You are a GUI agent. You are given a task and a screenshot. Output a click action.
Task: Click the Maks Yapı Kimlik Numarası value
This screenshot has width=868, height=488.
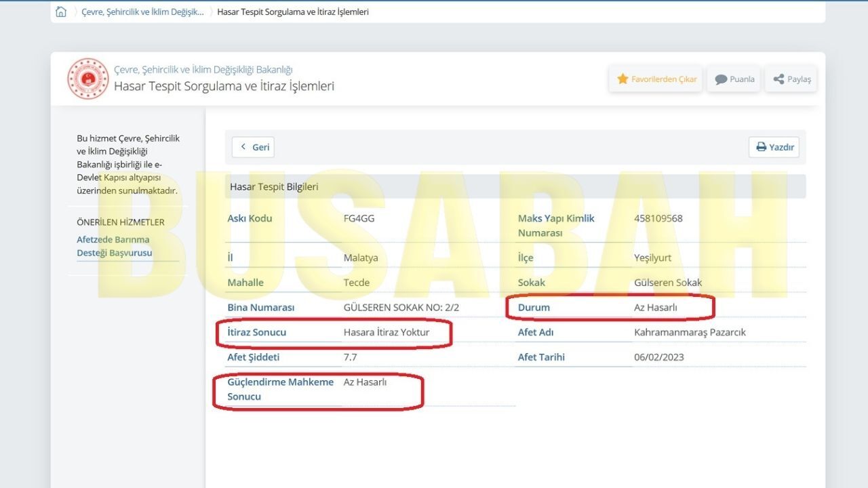pyautogui.click(x=658, y=218)
